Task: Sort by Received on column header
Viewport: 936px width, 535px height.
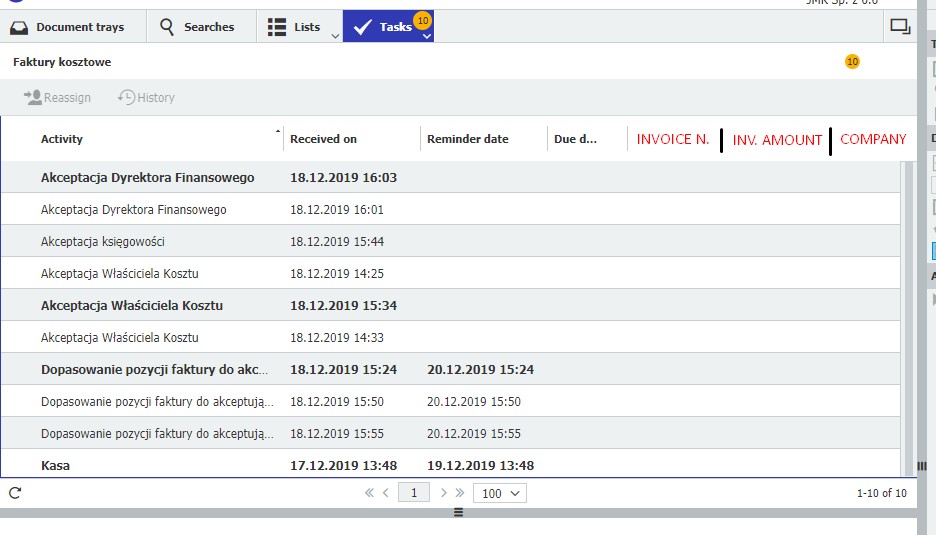Action: click(x=323, y=139)
